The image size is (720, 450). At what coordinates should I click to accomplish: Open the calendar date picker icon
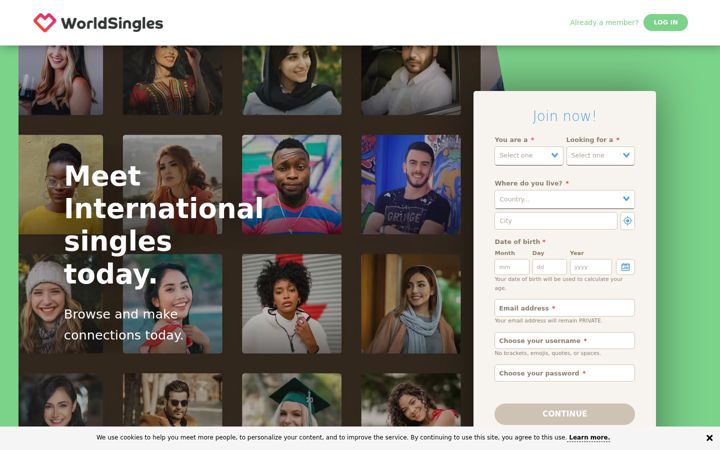625,267
